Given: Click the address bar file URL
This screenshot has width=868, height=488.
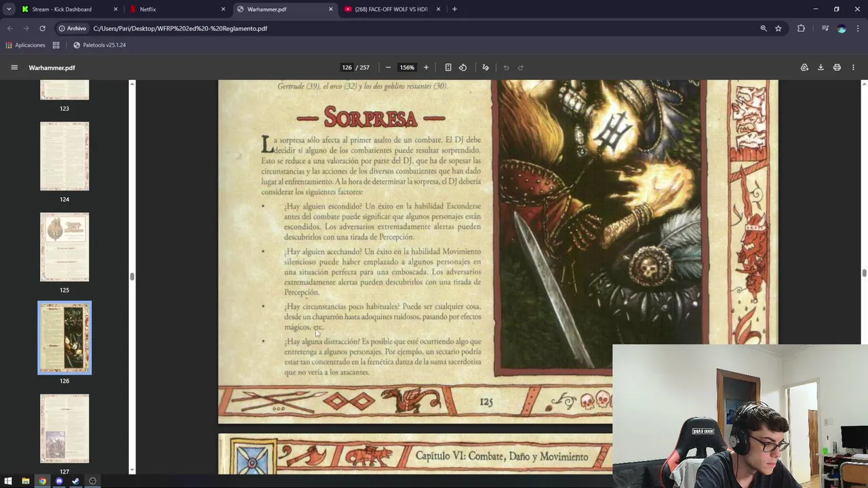Looking at the screenshot, I should point(180,28).
